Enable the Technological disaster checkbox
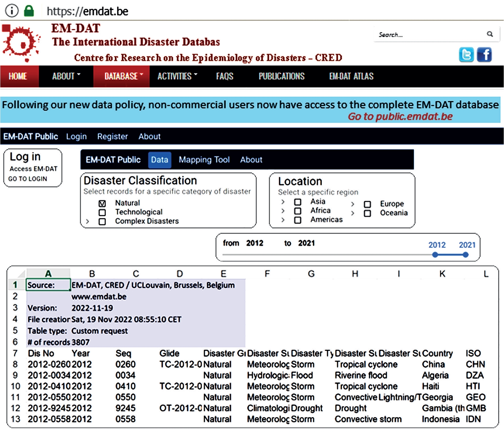504x432 pixels. [x=102, y=213]
